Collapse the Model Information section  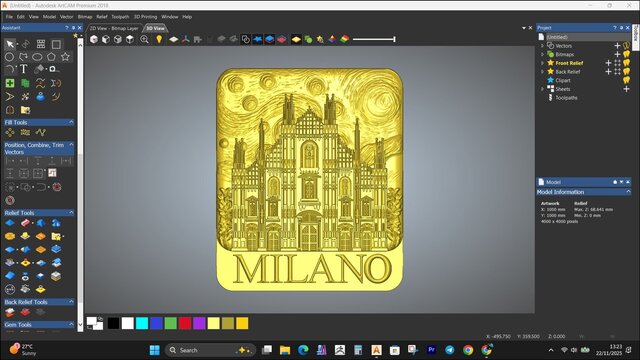click(628, 191)
